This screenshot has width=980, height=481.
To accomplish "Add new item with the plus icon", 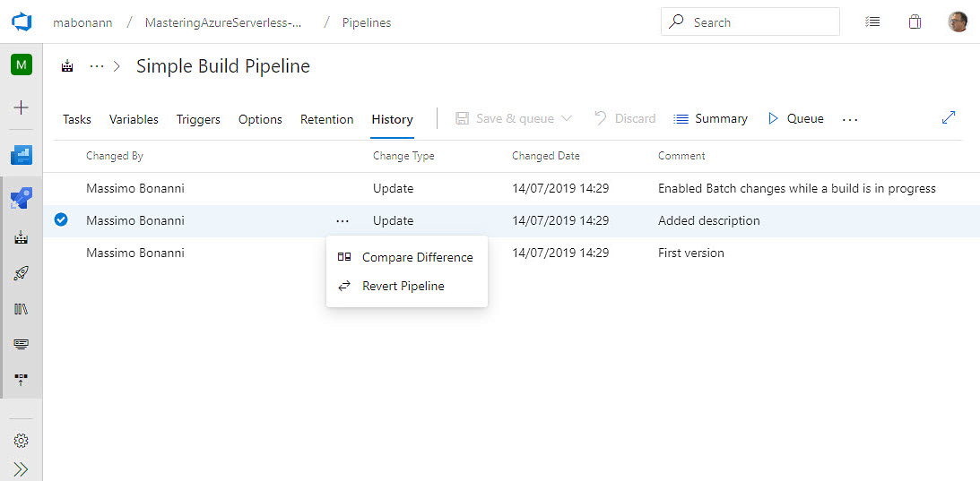I will point(22,107).
